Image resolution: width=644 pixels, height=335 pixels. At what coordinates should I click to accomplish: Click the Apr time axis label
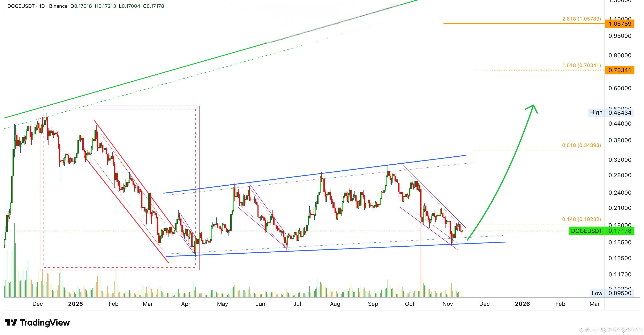pyautogui.click(x=186, y=304)
